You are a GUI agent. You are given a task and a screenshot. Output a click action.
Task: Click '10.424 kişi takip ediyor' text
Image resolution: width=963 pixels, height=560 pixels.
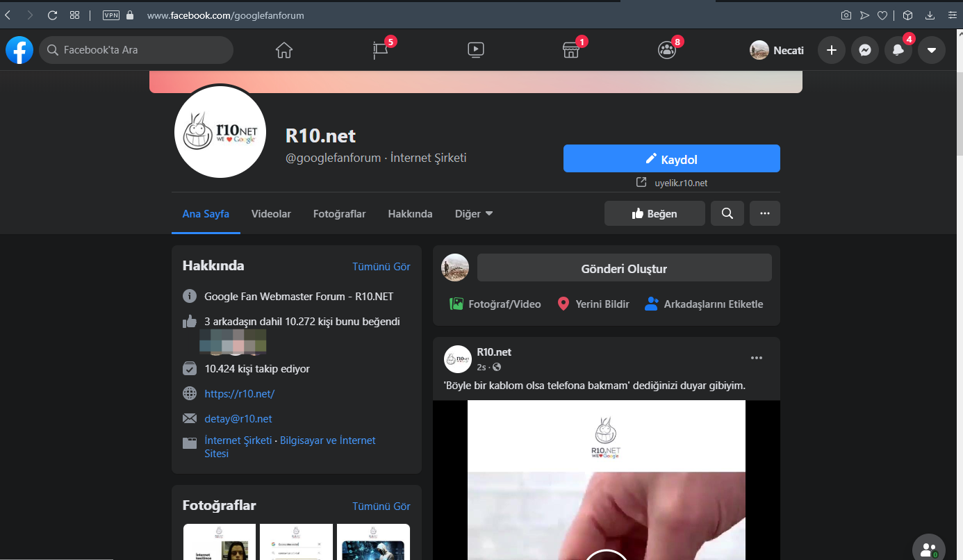tap(257, 368)
